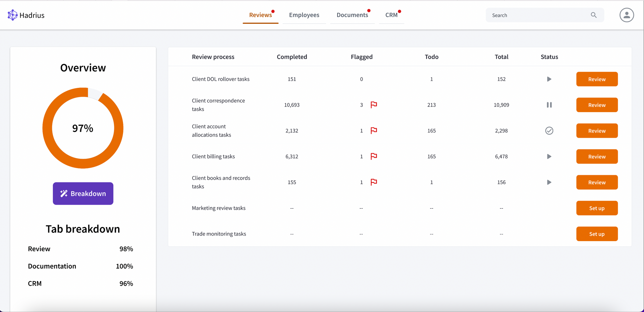644x312 pixels.
Task: Switch to the Employees tab
Action: [x=304, y=15]
